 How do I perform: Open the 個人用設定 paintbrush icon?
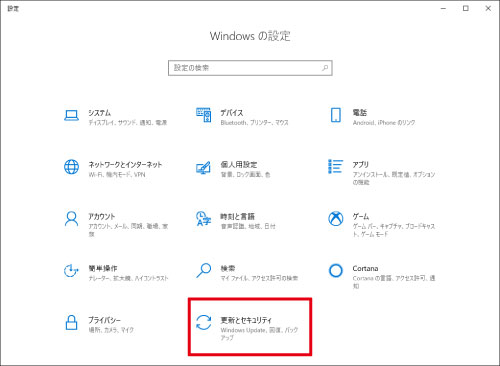click(203, 167)
